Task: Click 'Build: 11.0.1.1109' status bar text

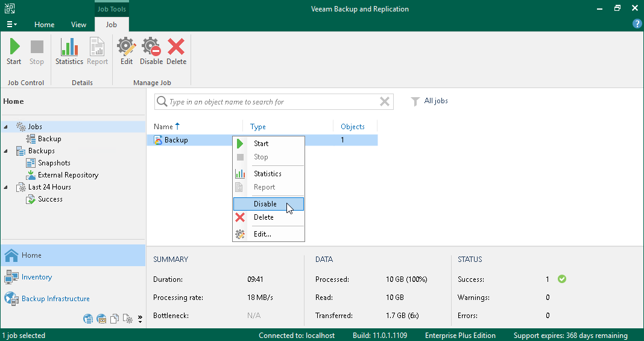Action: (x=380, y=335)
